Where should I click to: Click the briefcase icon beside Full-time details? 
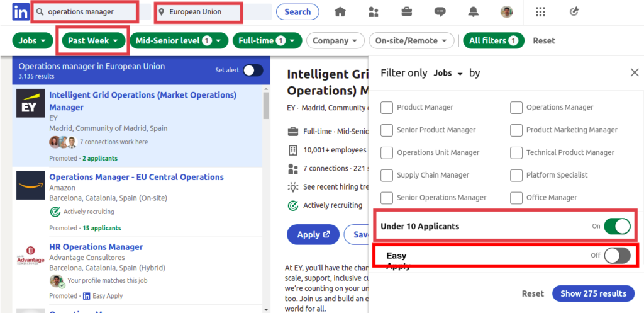click(x=293, y=132)
